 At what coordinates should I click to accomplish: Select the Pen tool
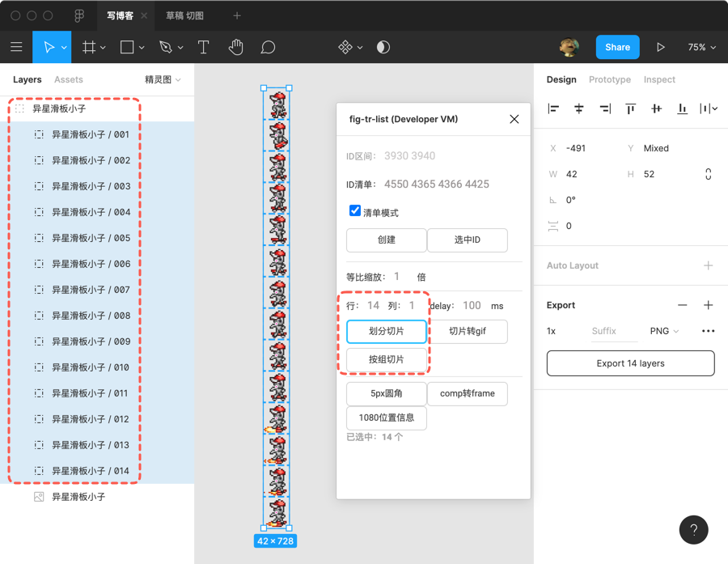166,47
